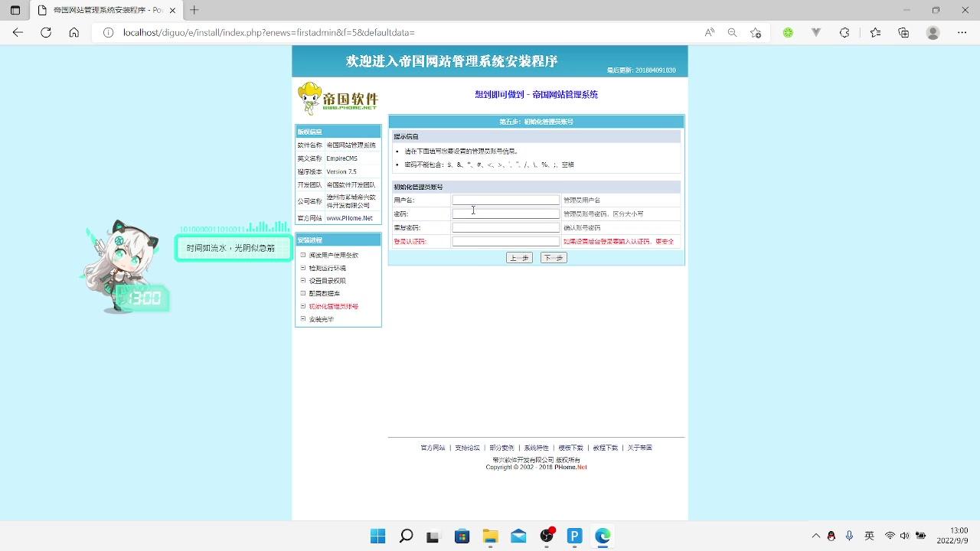Viewport: 980px width, 551px height.
Task: Open the Favorites list
Action: (876, 32)
